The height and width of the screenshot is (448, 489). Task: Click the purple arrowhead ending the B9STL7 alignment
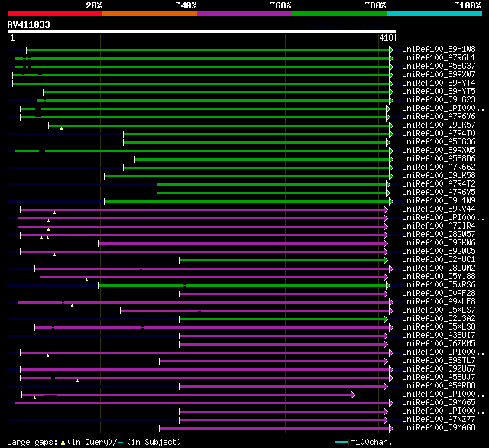click(x=386, y=362)
